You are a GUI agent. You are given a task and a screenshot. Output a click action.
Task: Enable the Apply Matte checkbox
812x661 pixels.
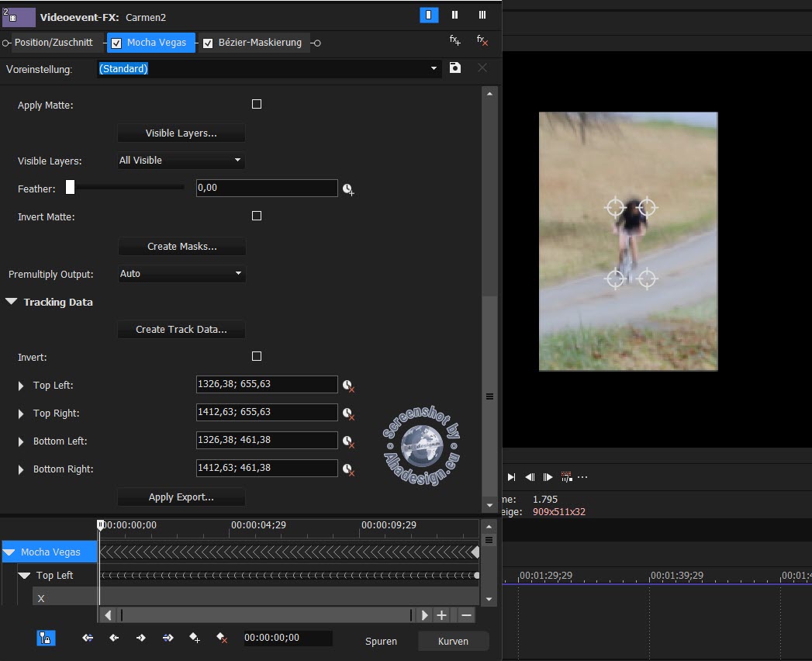tap(257, 104)
